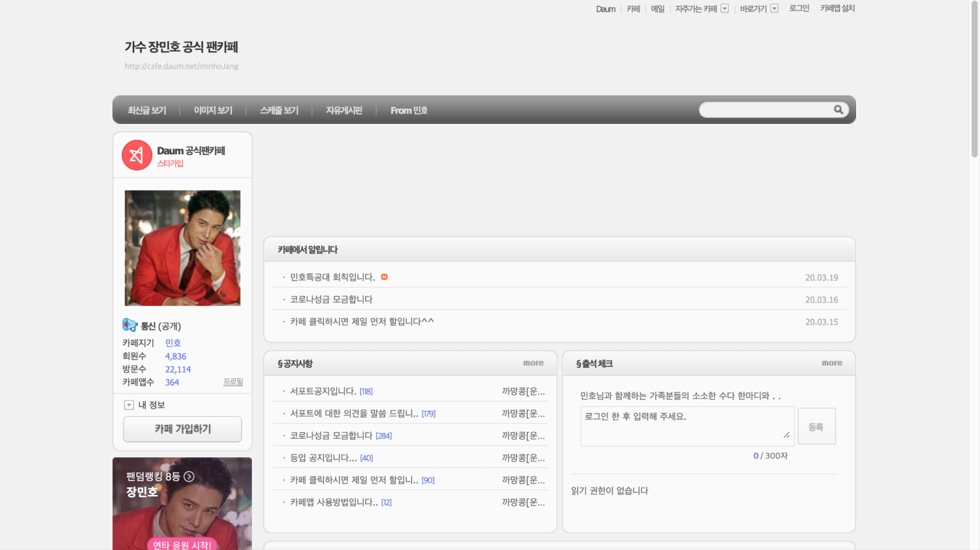Click the orange N new-post badge

point(384,277)
